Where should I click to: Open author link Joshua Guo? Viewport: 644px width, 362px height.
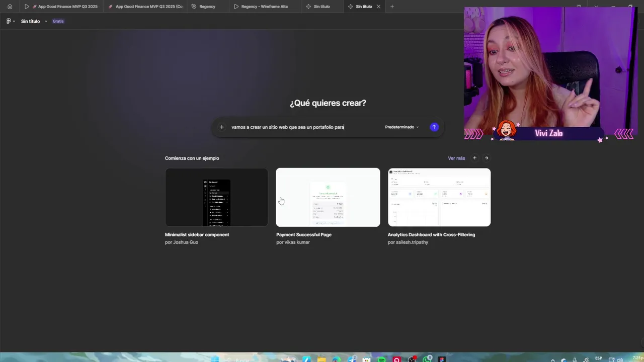click(185, 242)
